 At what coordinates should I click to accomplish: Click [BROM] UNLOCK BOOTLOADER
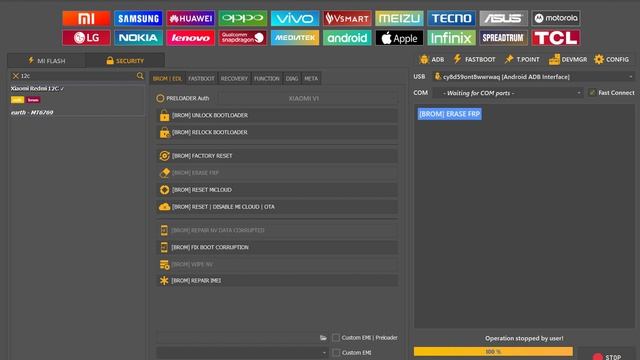click(277, 116)
